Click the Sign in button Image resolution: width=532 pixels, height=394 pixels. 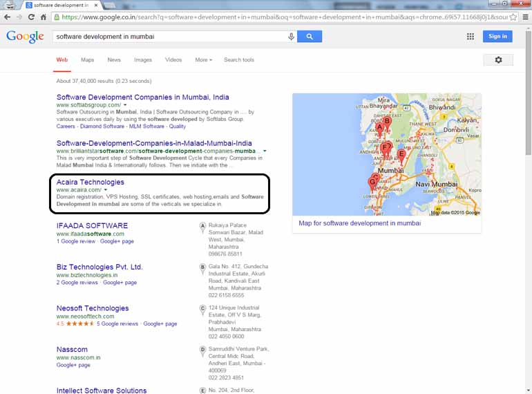click(497, 37)
